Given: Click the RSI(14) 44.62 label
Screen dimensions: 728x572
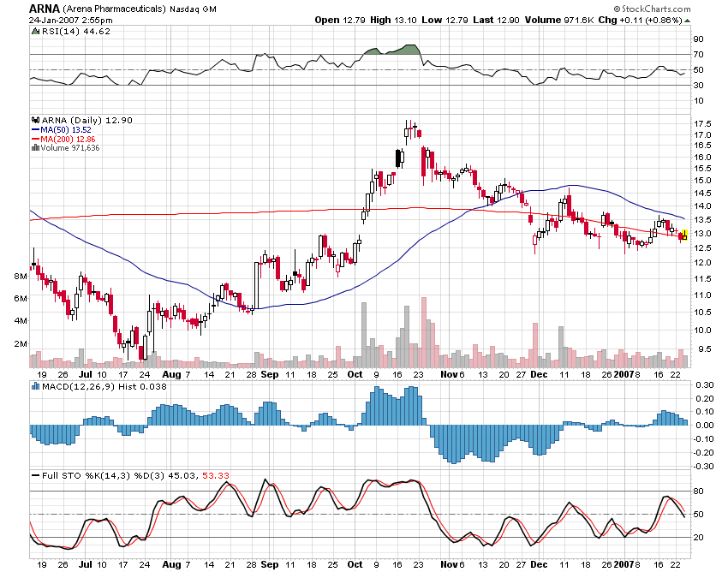Looking at the screenshot, I should point(76,32).
